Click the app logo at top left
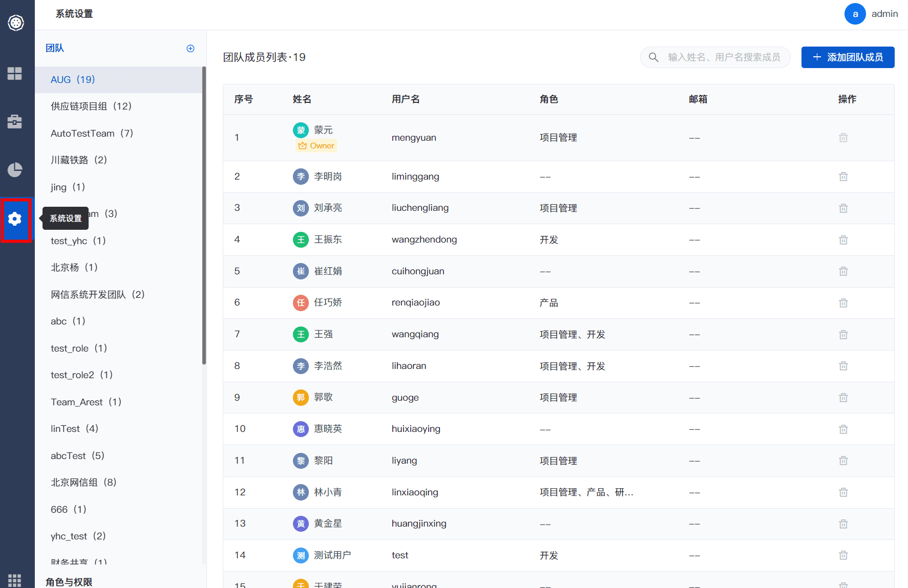Screen dimensions: 908x588 pos(16,23)
